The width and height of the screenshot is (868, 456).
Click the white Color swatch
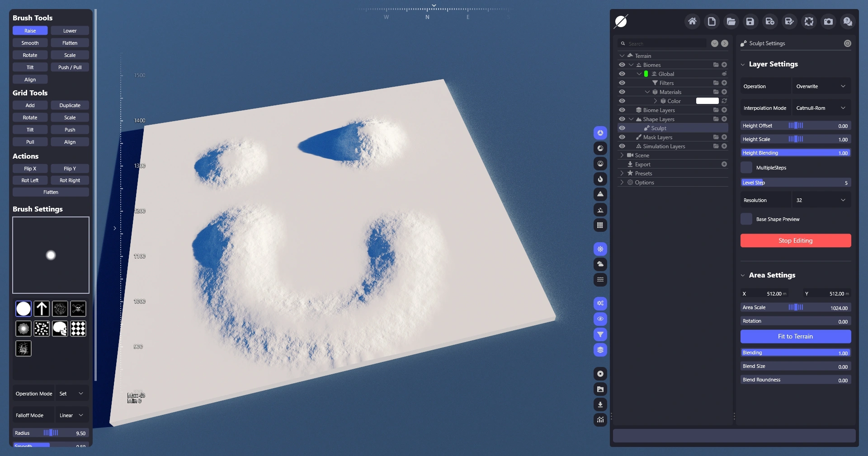(x=708, y=101)
